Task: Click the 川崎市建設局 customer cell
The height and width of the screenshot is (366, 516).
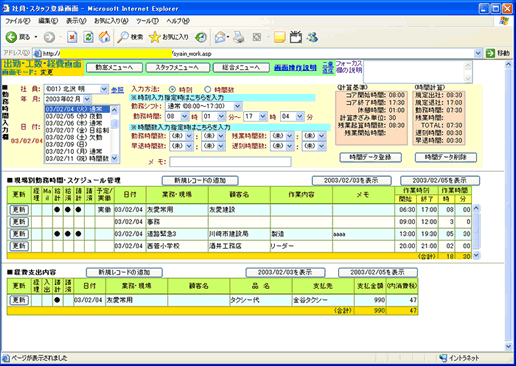Action: pos(239,234)
